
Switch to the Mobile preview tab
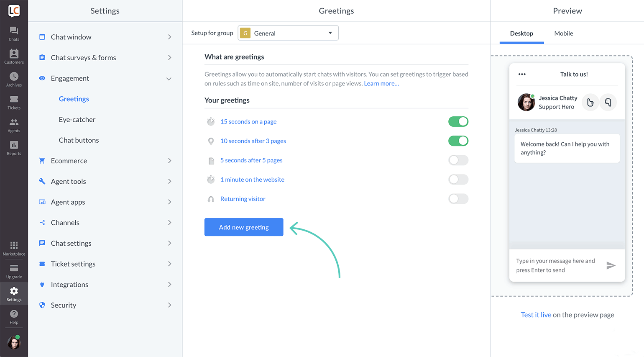563,33
